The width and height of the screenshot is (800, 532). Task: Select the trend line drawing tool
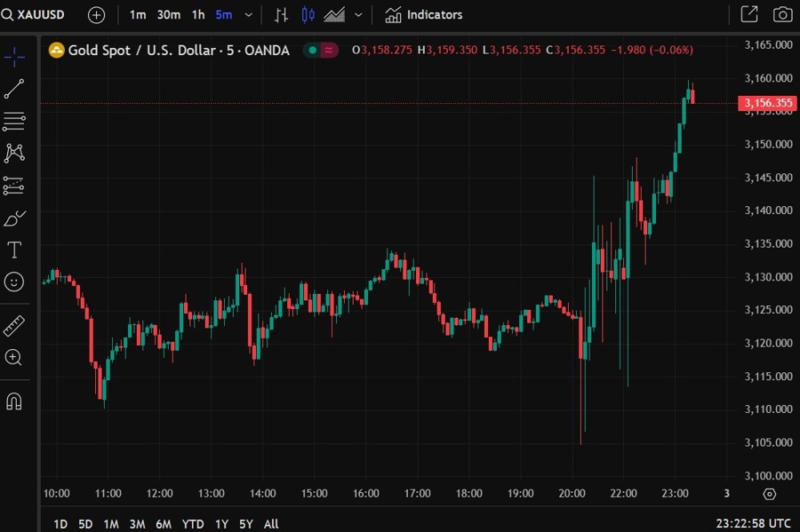(14, 89)
